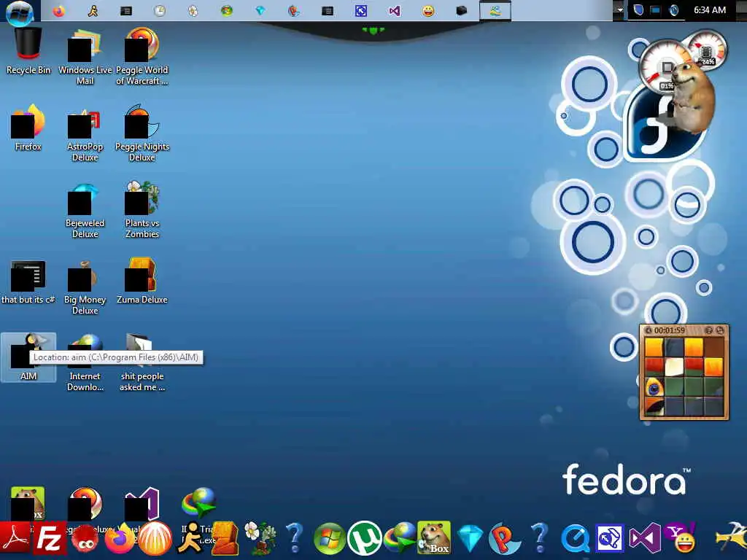Launch QuickTime from the dock
747x560 pixels.
coord(575,539)
